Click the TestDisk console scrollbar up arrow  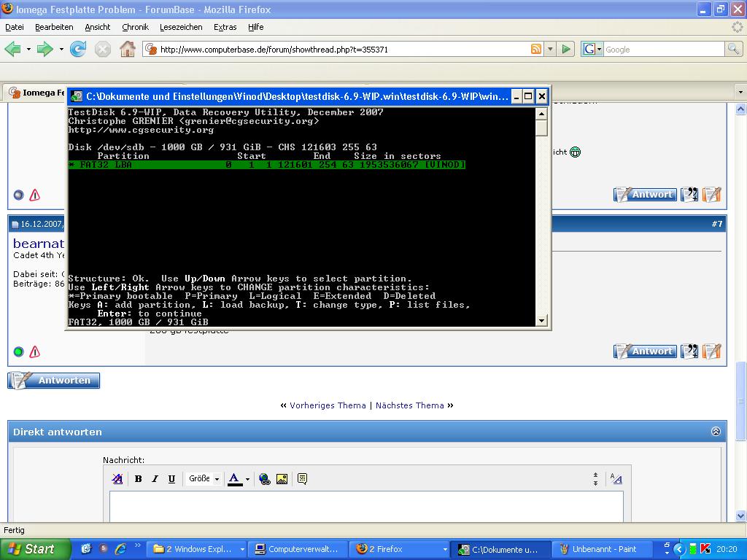[541, 113]
